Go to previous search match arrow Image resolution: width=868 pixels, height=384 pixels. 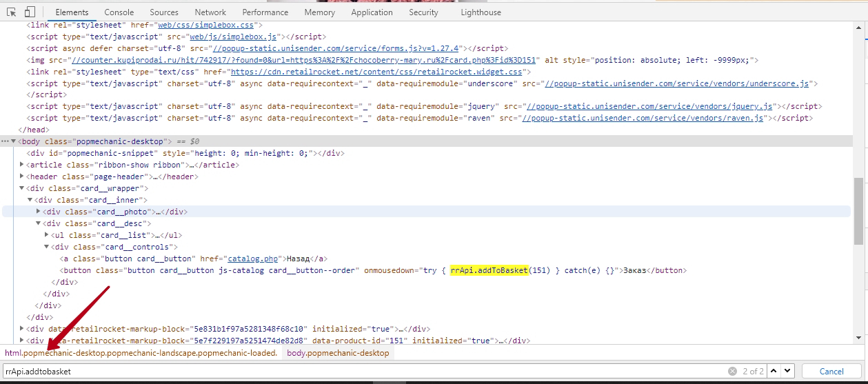pyautogui.click(x=774, y=372)
